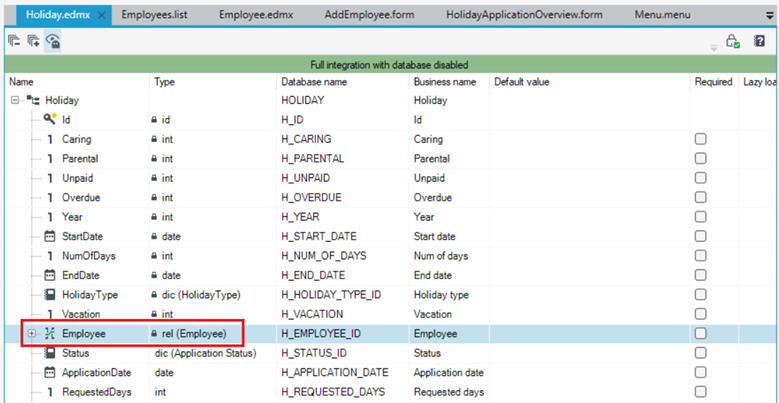Click the expand all nodes toolbar icon
Image resolution: width=779 pixels, height=403 pixels.
pyautogui.click(x=33, y=41)
